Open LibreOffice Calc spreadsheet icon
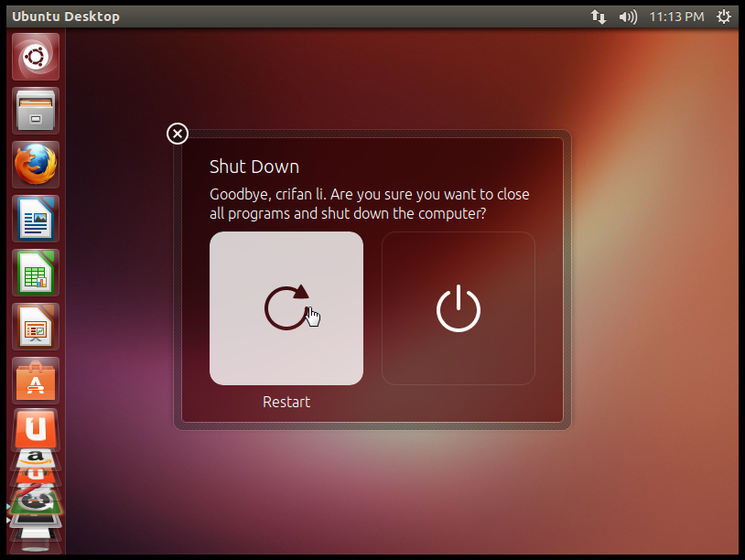 pos(36,273)
